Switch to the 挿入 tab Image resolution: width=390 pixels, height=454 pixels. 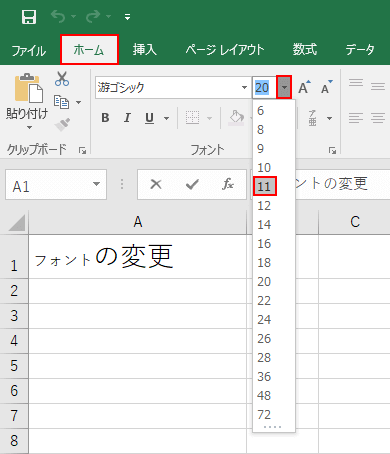pyautogui.click(x=145, y=49)
